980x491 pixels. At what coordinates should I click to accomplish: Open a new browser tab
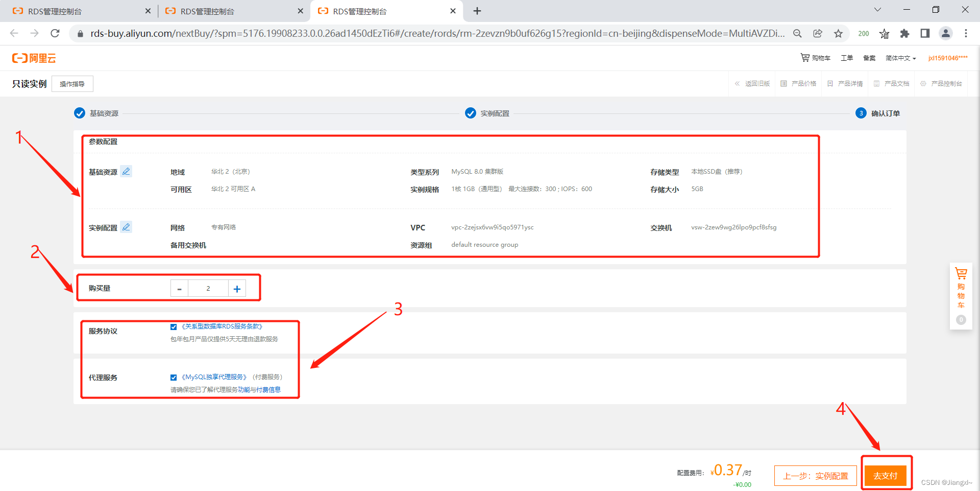(477, 11)
